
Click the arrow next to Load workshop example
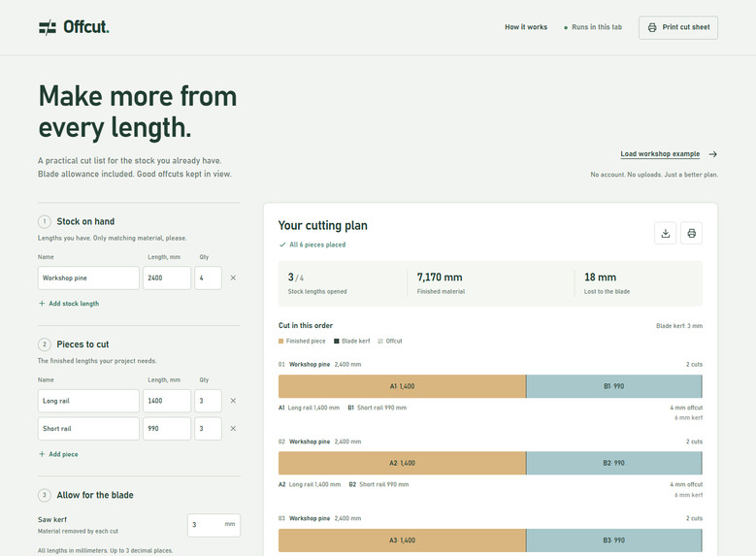coord(712,154)
